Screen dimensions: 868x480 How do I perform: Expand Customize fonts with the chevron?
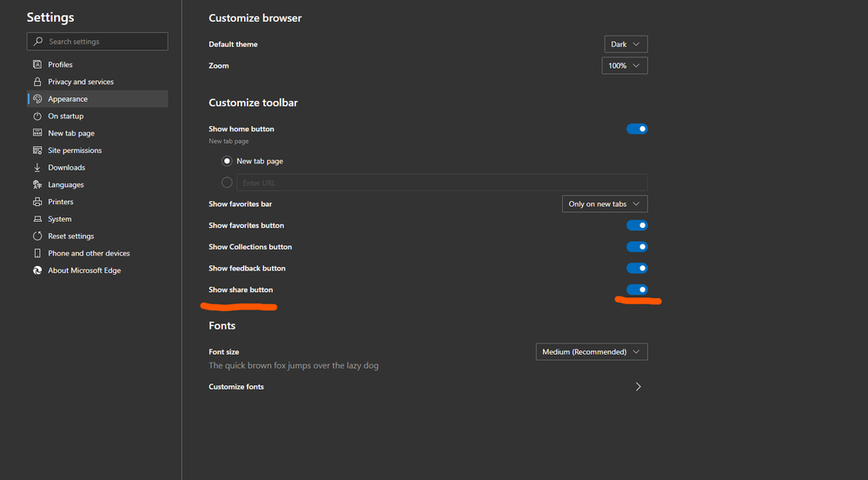click(x=639, y=387)
